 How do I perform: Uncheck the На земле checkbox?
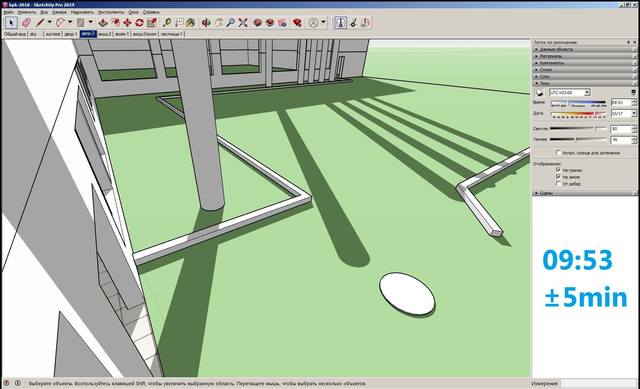click(558, 177)
